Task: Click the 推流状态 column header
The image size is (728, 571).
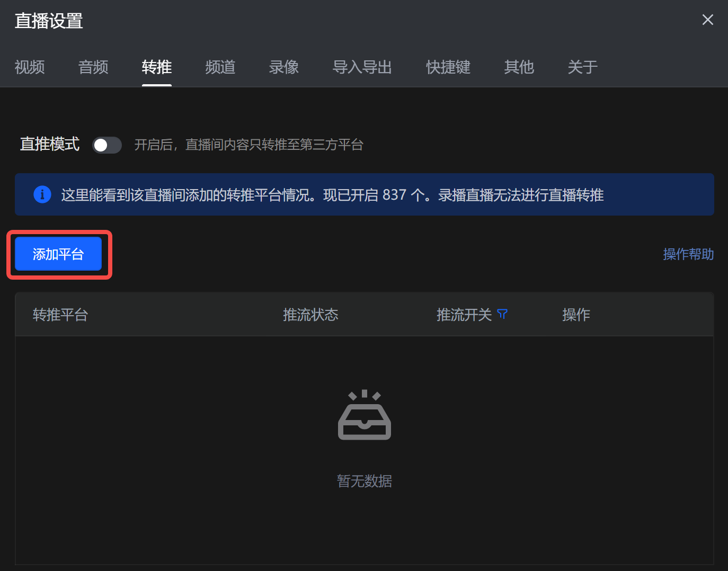Action: click(310, 315)
